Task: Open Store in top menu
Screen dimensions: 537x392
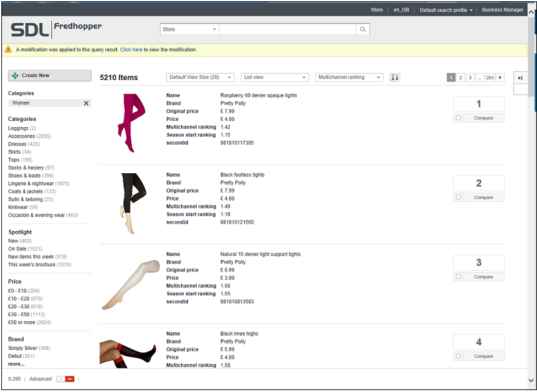Action: (377, 10)
